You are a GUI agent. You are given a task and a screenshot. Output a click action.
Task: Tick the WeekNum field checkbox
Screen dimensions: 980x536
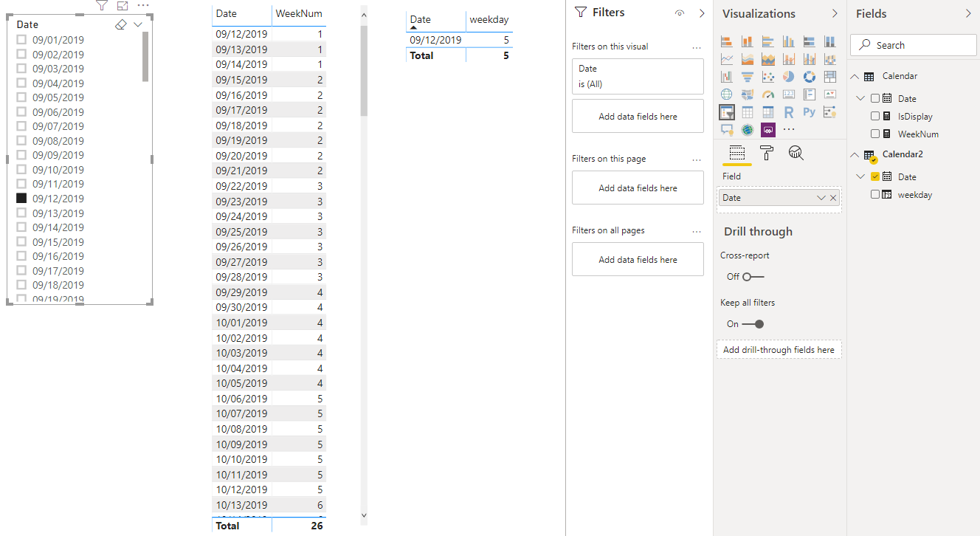point(875,134)
